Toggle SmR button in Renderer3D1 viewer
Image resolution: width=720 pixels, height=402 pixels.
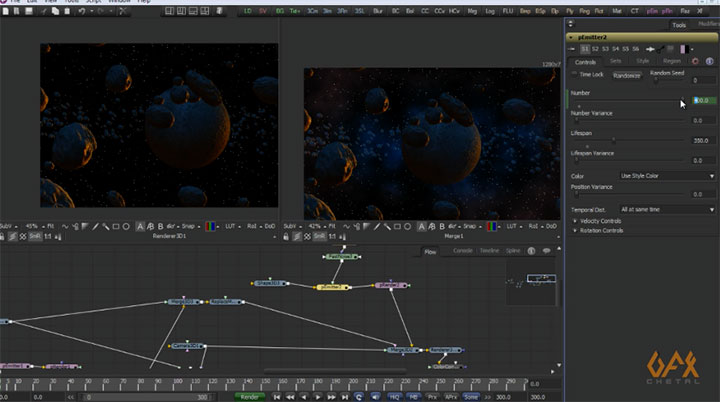(x=35, y=237)
